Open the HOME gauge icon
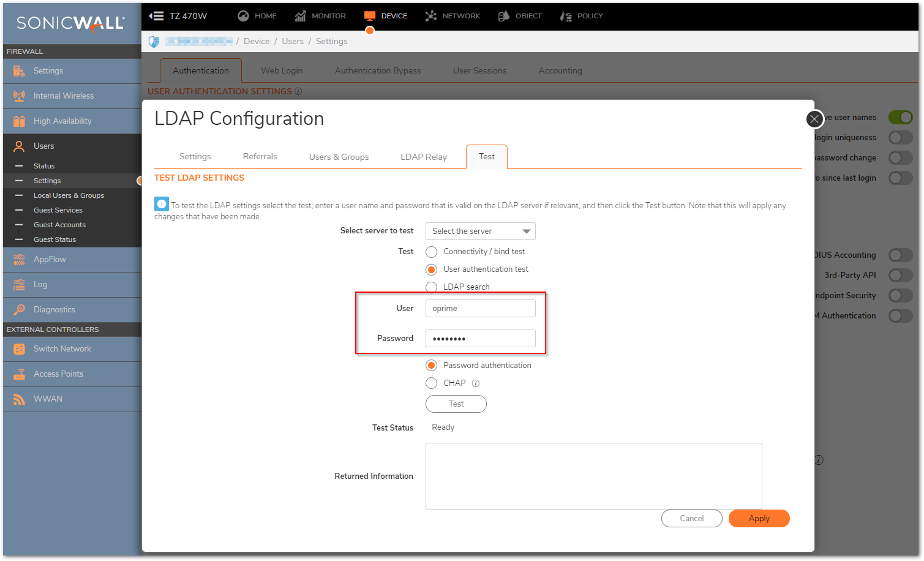The height and width of the screenshot is (561, 924). (x=243, y=16)
